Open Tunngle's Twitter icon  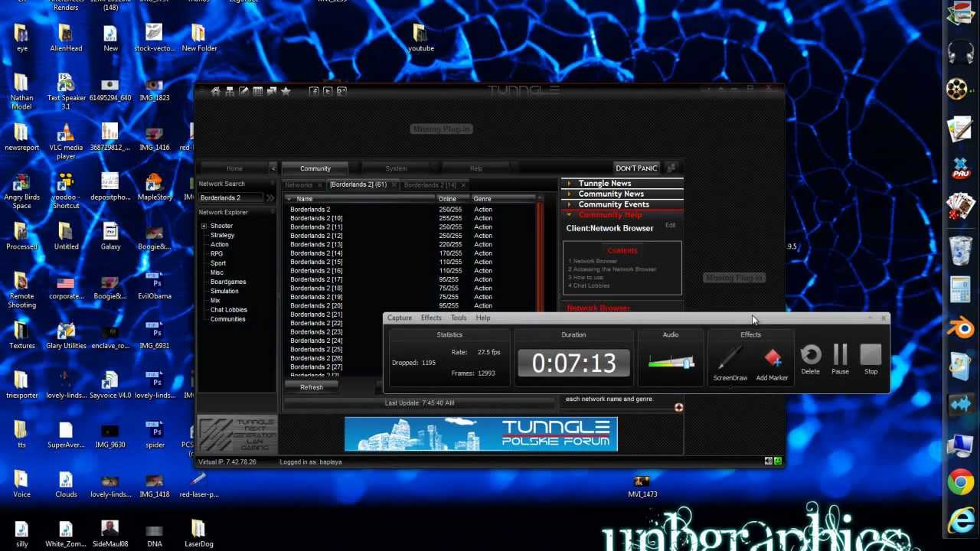(x=328, y=91)
